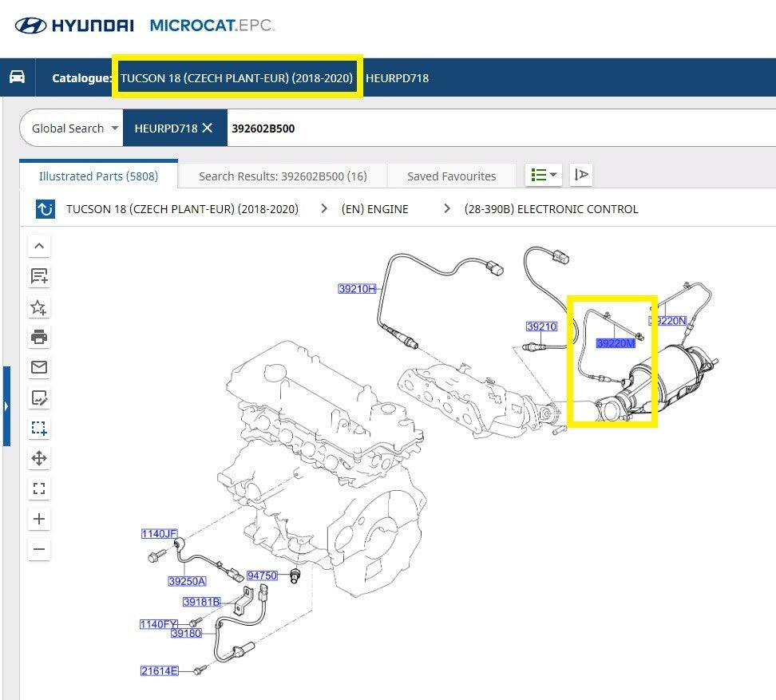Go back using the breadcrumb up arrow
The height and width of the screenshot is (700, 776).
point(46,209)
